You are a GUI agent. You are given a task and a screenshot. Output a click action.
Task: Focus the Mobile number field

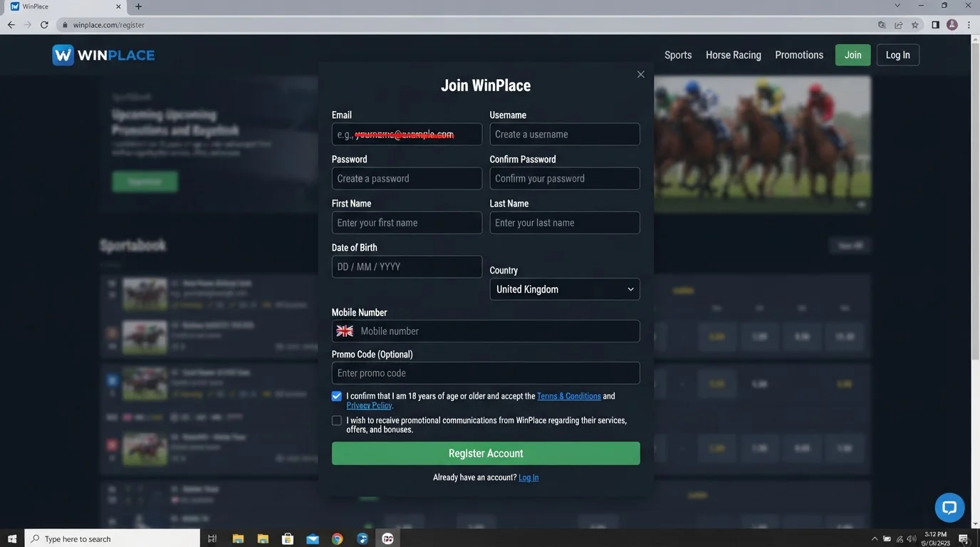pyautogui.click(x=486, y=331)
